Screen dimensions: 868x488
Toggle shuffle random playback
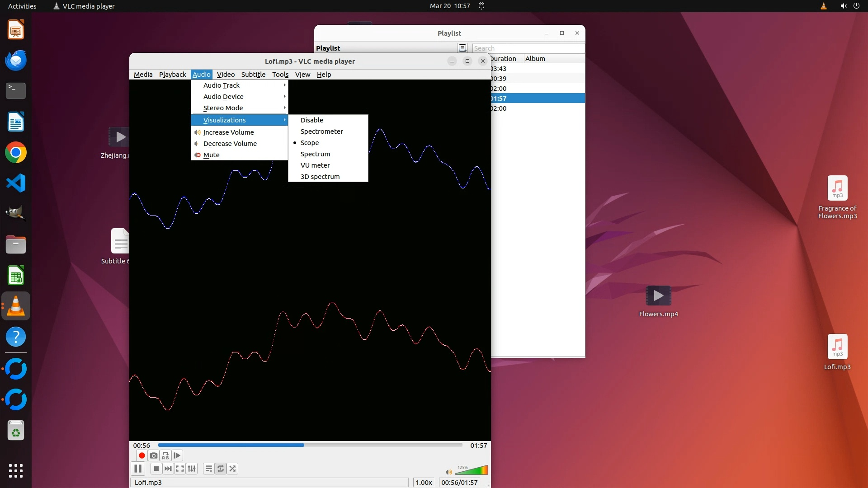click(232, 469)
